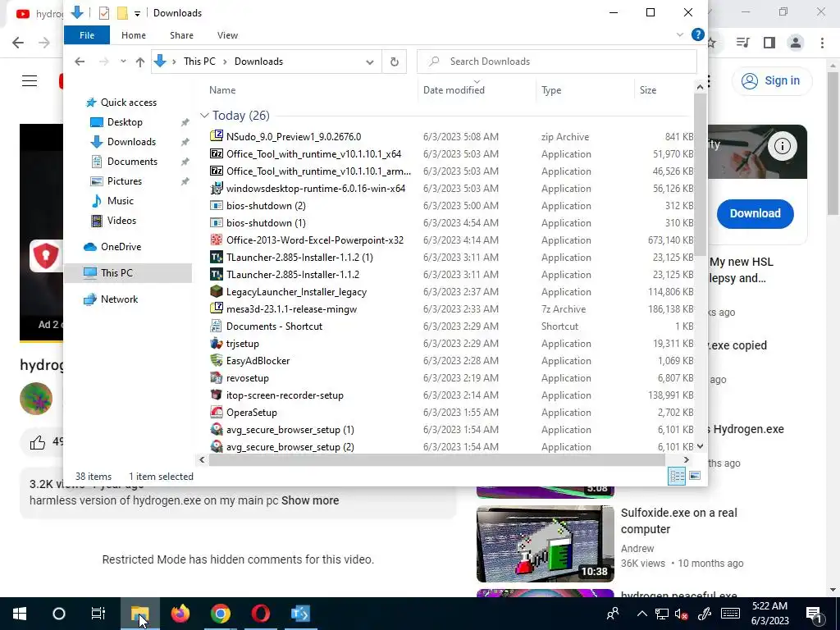Sort by the Name column header
Image resolution: width=840 pixels, height=630 pixels.
coord(222,90)
